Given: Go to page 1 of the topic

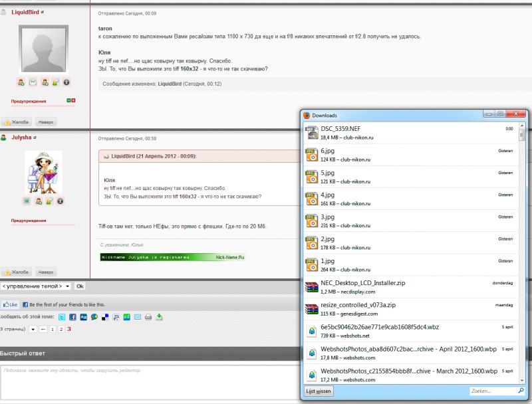Looking at the screenshot, I should pyautogui.click(x=53, y=329).
